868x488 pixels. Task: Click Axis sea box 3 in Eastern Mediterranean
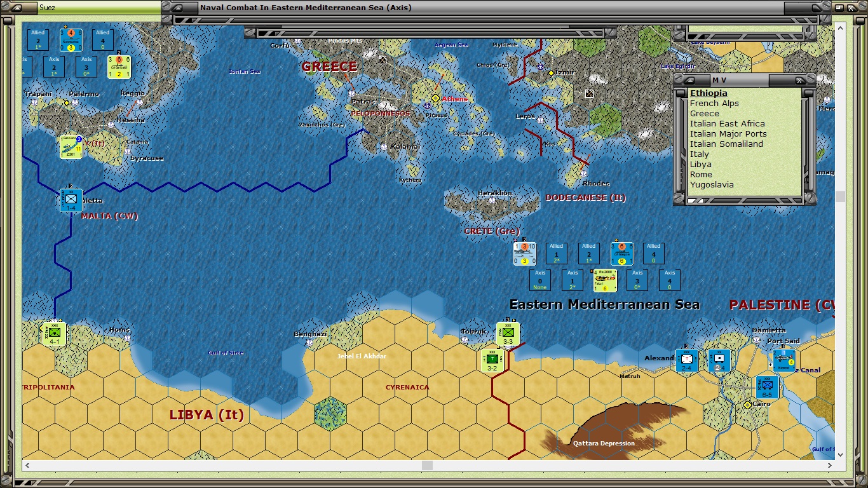pos(637,280)
